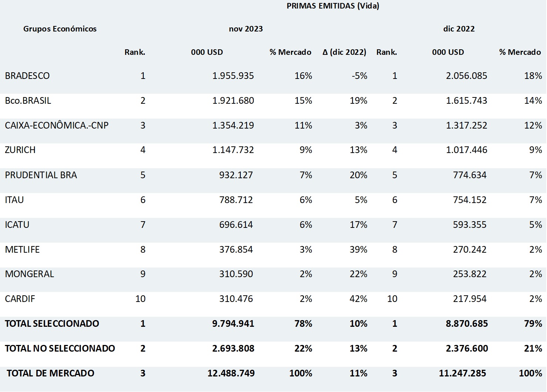Select the METLIFE row name
547x392 pixels.
point(22,249)
